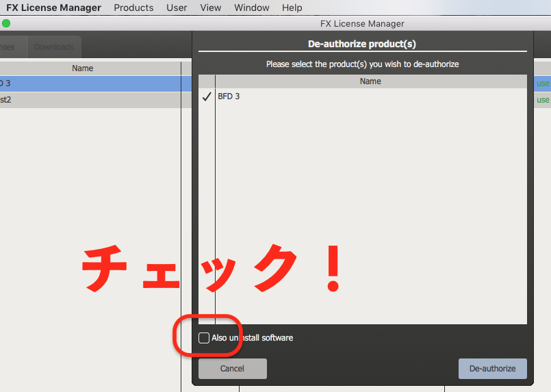
Task: Click the Name column header in the dialog
Action: tap(370, 81)
